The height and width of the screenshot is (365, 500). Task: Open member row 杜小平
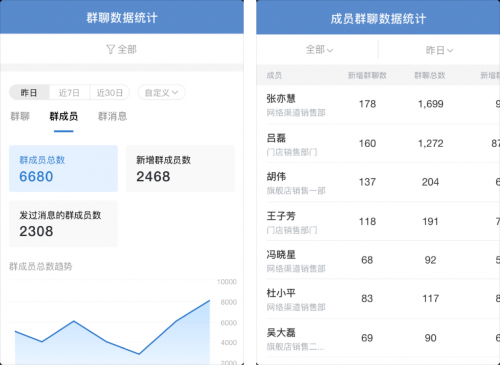[378, 299]
